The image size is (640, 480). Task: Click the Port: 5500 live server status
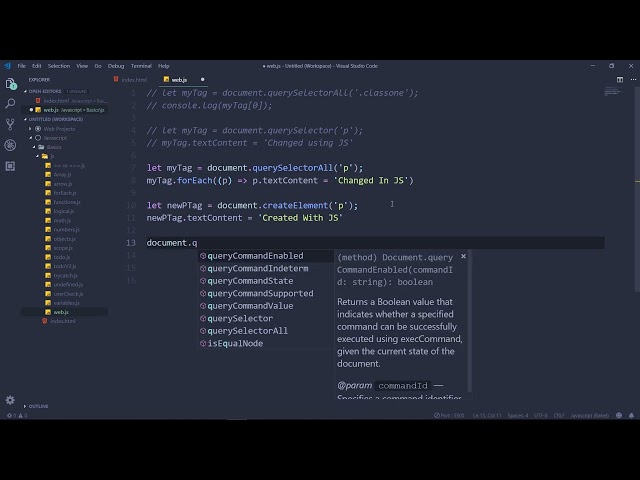click(449, 416)
